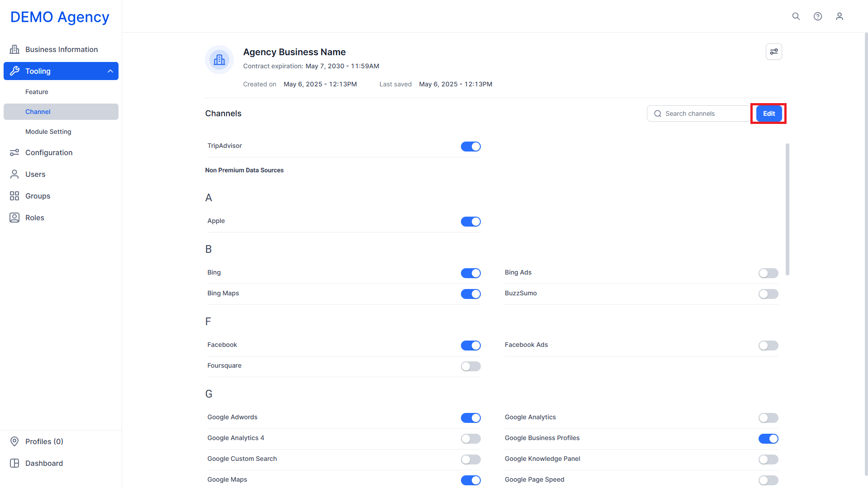
Task: Disable the Google Business Profiles switch
Action: [x=768, y=439]
